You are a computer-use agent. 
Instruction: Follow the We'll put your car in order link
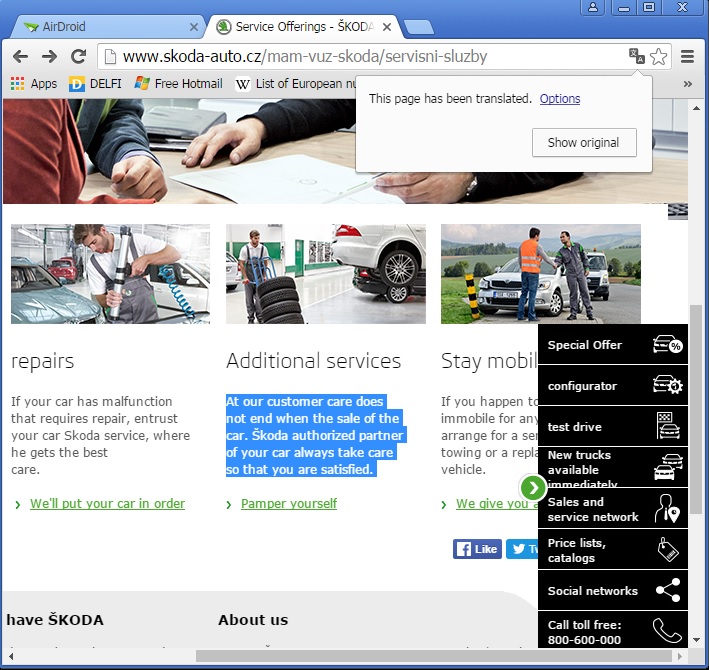point(107,504)
